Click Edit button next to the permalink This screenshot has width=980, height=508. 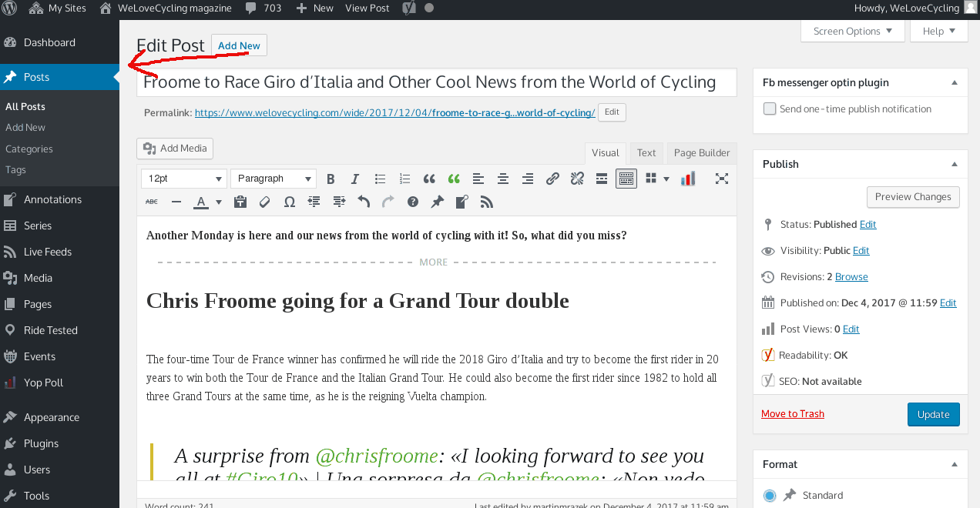[612, 112]
